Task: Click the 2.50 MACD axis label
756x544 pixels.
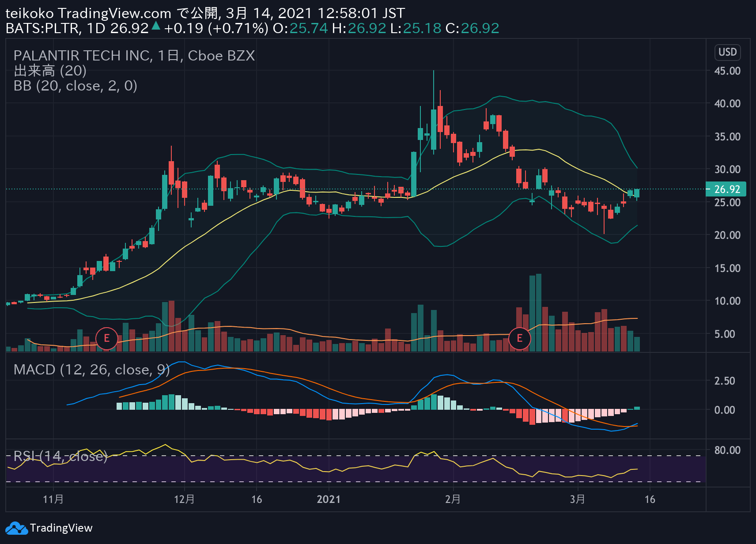Action: pyautogui.click(x=725, y=381)
